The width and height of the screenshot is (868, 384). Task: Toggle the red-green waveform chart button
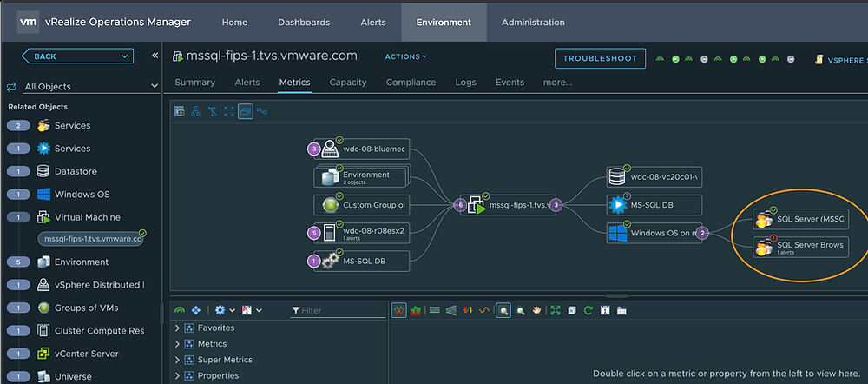click(x=399, y=310)
